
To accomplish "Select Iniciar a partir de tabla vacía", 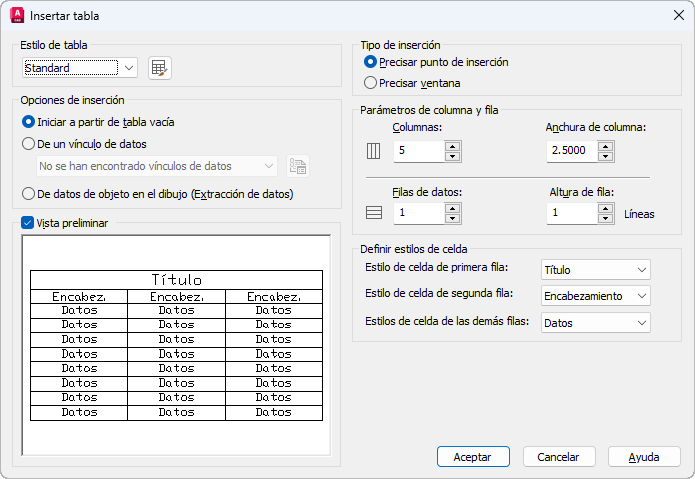I will pyautogui.click(x=29, y=122).
